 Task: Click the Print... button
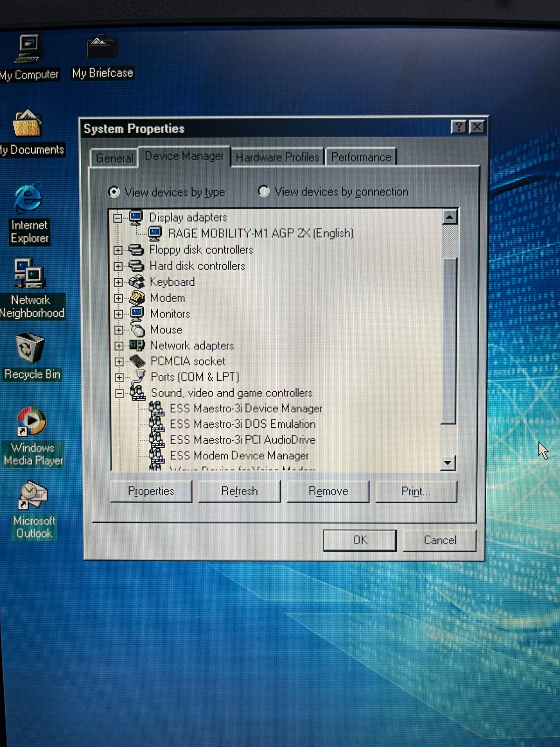point(416,491)
